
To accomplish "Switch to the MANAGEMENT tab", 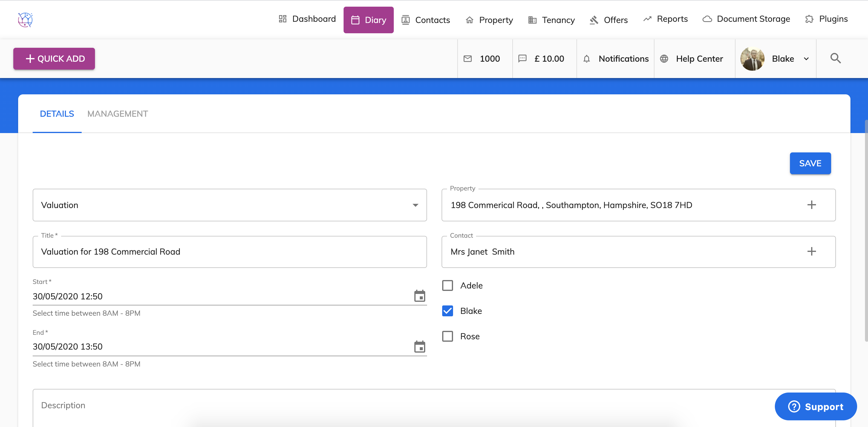I will (x=117, y=114).
